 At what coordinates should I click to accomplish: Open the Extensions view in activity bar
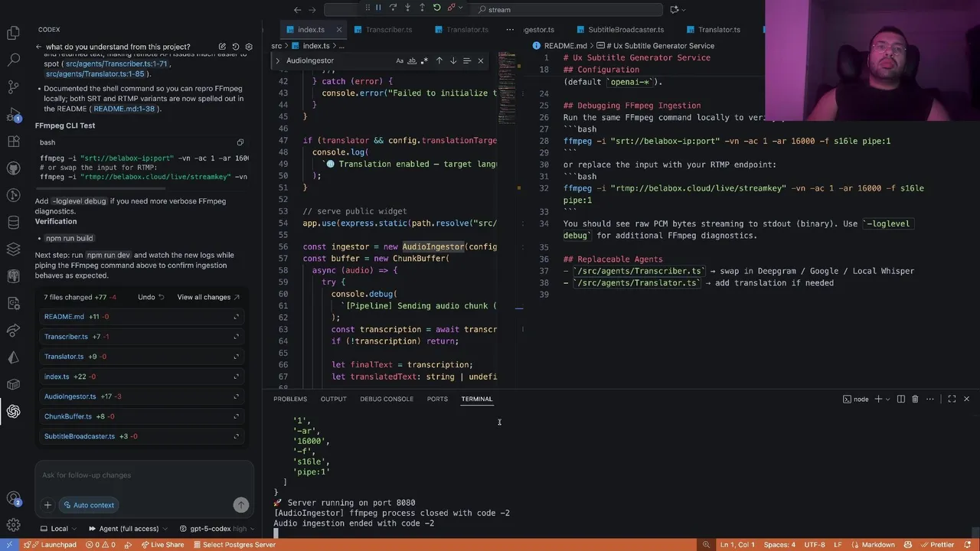pyautogui.click(x=13, y=142)
